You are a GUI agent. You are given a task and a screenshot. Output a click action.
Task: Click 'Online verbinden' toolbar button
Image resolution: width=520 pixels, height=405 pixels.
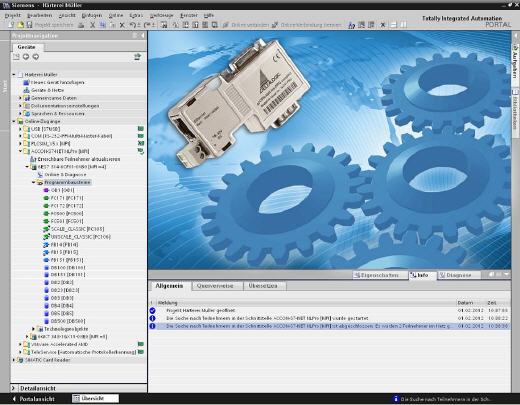pos(246,25)
